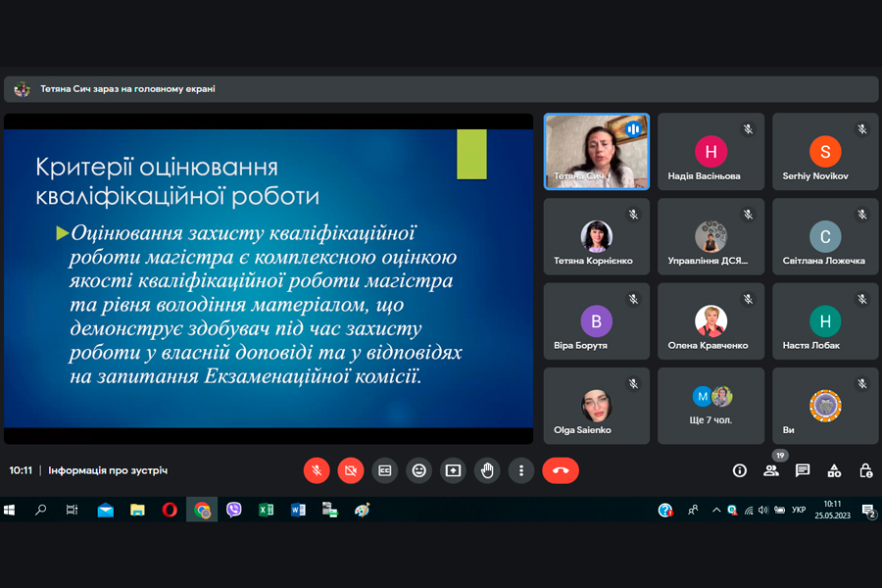Select Світлана Ложечка participant tile
Viewport: 882px width, 588px height.
click(825, 236)
